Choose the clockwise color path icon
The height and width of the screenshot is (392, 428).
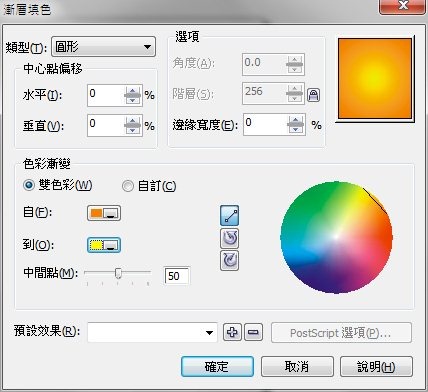229,260
